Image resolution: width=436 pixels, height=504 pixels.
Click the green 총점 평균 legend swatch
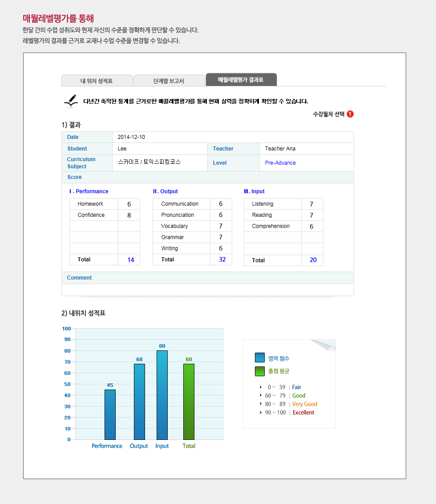[260, 371]
